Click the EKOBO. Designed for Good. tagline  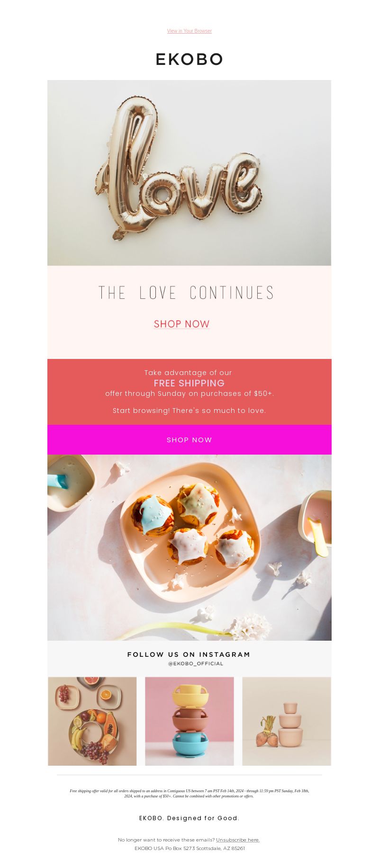(x=189, y=818)
